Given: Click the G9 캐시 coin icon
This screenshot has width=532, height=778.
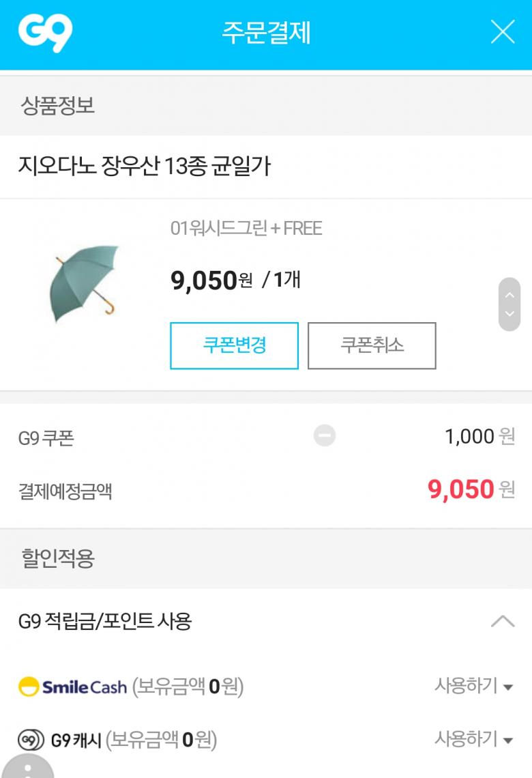Looking at the screenshot, I should pyautogui.click(x=28, y=740).
